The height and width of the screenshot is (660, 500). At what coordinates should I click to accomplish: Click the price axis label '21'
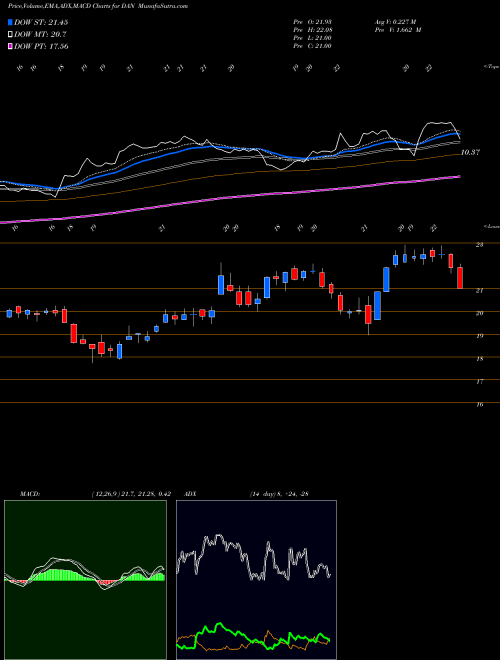coord(480,290)
